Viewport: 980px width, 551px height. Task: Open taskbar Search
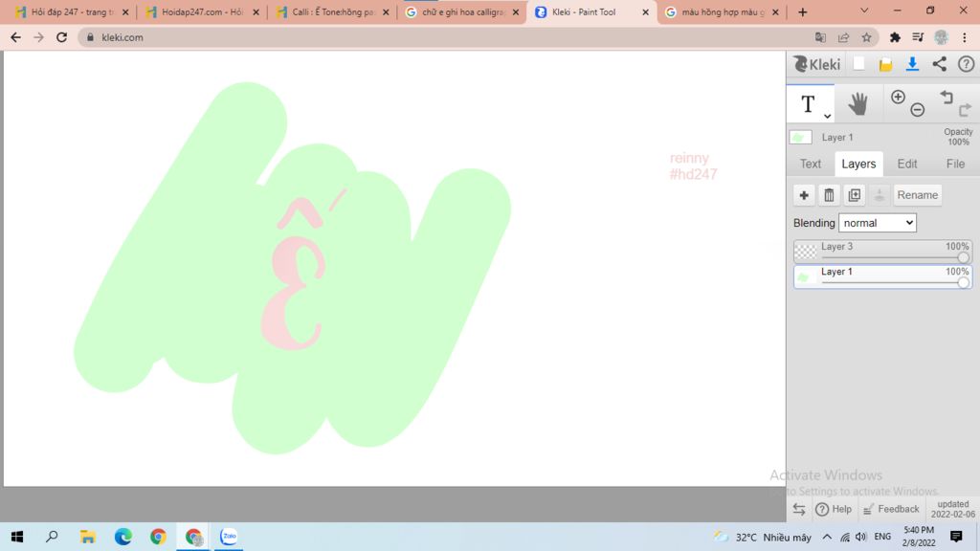tap(53, 537)
